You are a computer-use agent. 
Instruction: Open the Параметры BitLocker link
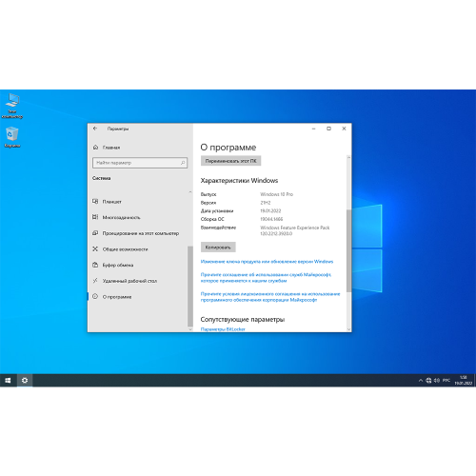pyautogui.click(x=223, y=329)
